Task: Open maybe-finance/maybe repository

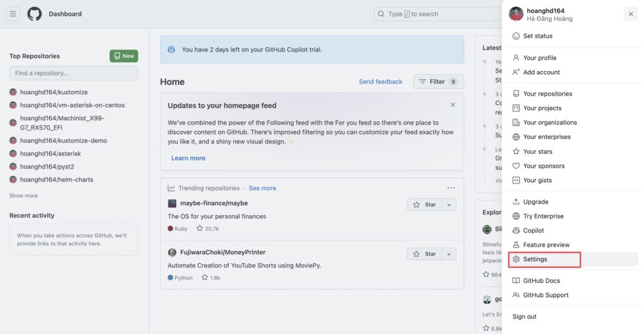Action: tap(214, 203)
